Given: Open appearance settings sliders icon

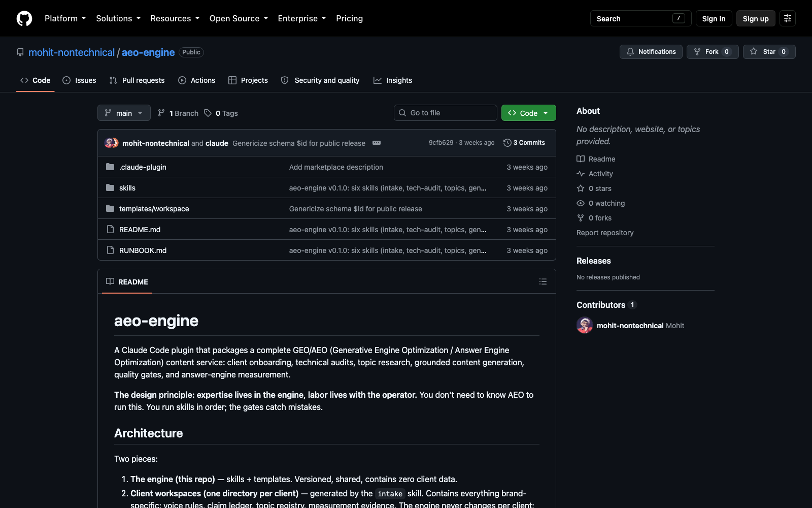Looking at the screenshot, I should 788,18.
